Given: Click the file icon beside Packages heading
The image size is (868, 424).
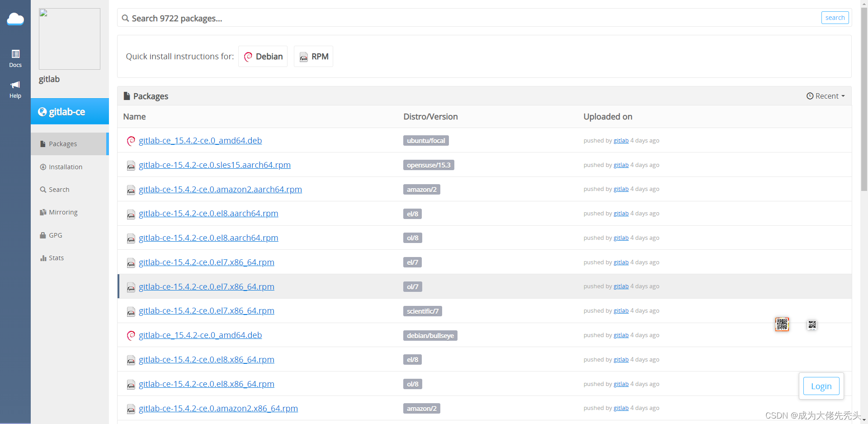Looking at the screenshot, I should click(127, 96).
